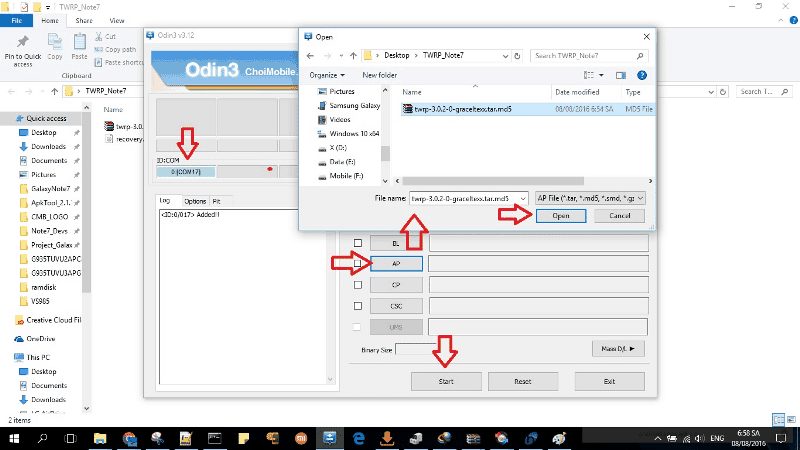Click the Exit button in Odin
This screenshot has width=800, height=450.
pos(609,381)
